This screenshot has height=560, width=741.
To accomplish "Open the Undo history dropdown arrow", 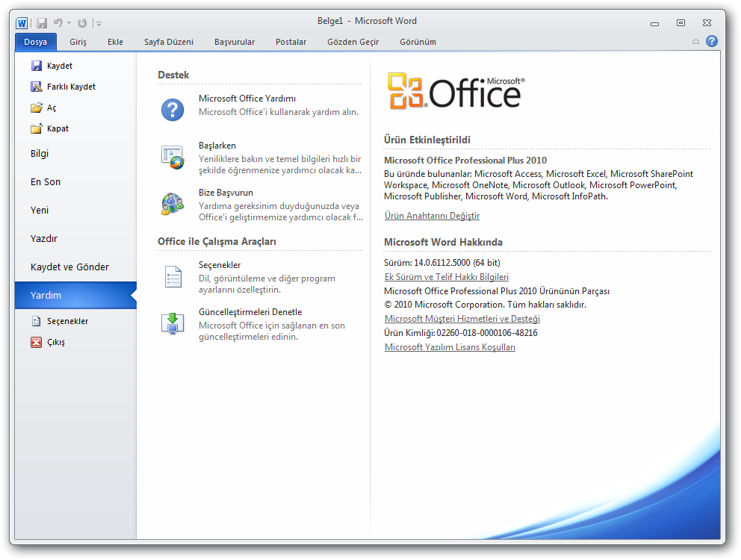I will [x=69, y=22].
